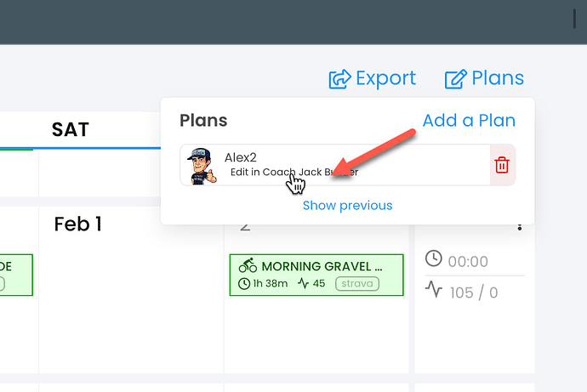Toggle the Plans menu text label

(x=498, y=79)
